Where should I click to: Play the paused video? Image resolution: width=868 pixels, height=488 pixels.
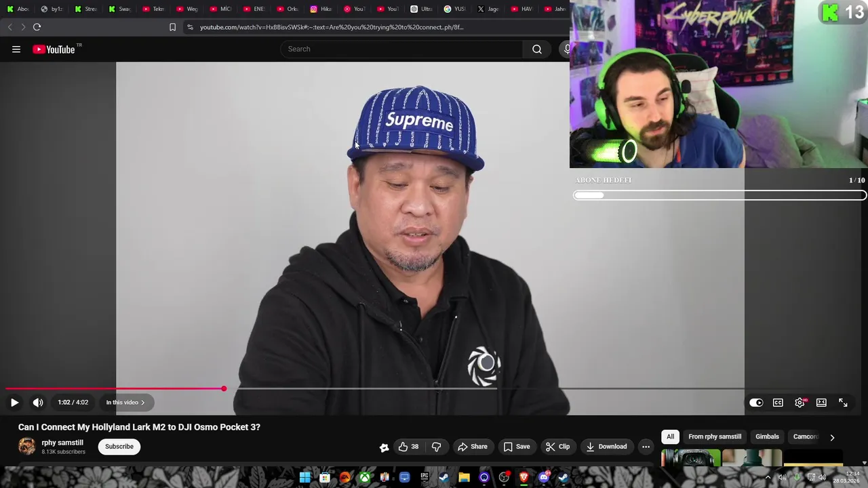pos(14,403)
